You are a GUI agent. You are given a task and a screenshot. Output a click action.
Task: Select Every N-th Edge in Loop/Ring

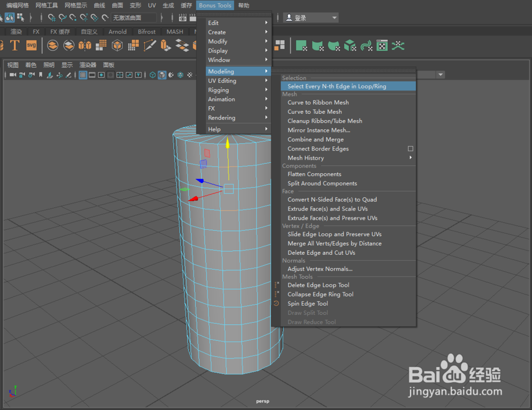point(348,86)
